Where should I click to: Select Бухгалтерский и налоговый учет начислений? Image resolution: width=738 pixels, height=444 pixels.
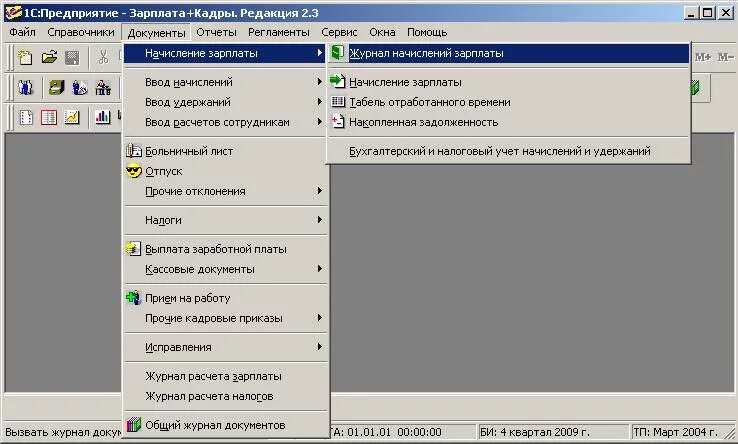(509, 151)
